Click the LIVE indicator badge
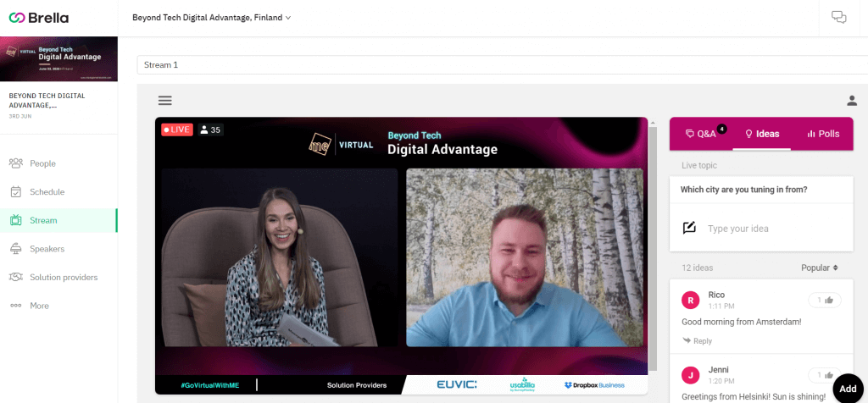The height and width of the screenshot is (403, 868). 176,130
